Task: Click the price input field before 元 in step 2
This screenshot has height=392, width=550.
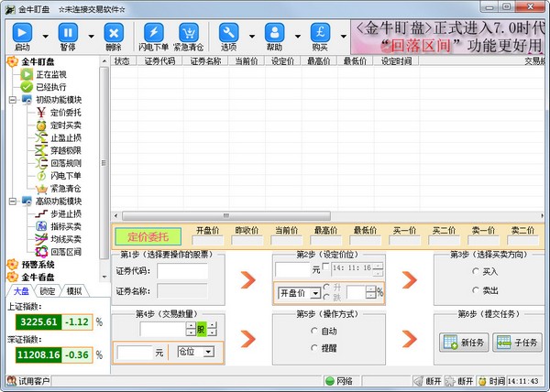Action: tap(293, 269)
